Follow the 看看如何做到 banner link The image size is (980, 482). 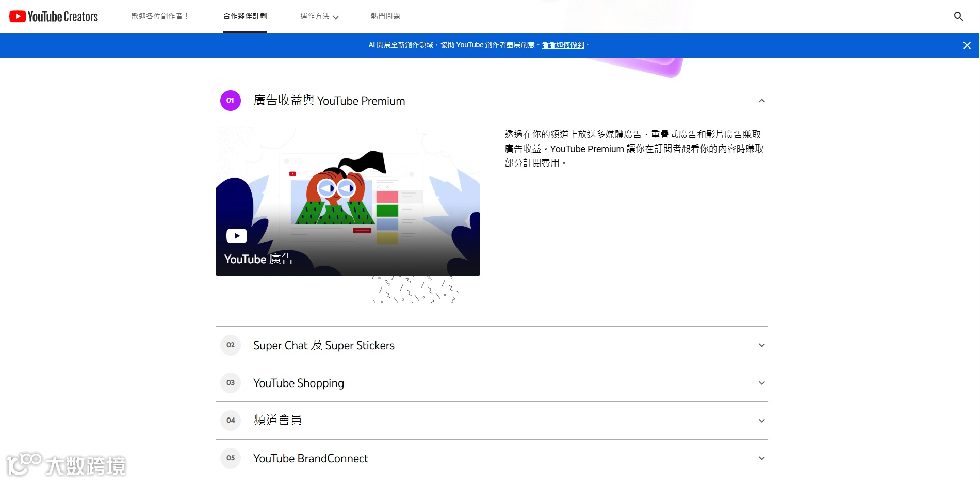[563, 45]
